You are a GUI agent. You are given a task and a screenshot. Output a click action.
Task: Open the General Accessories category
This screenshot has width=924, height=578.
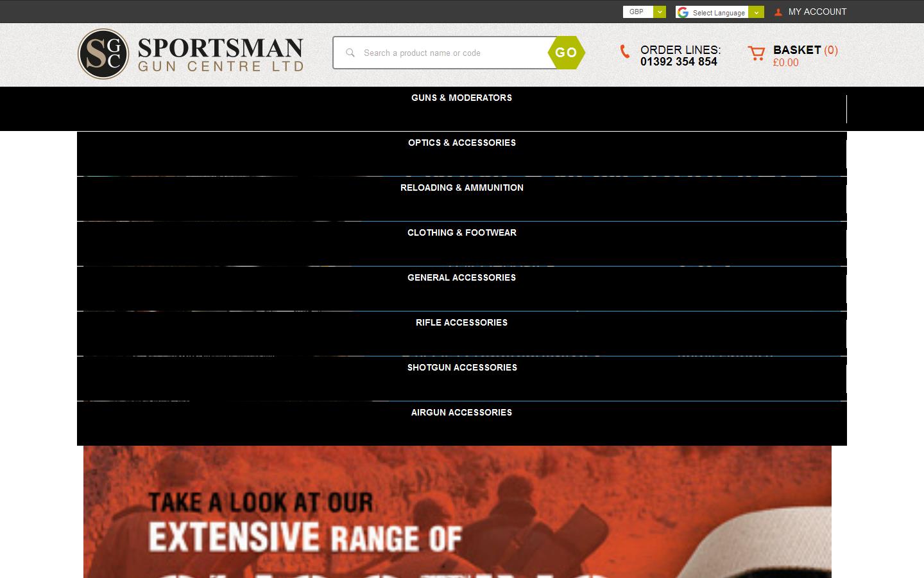click(461, 277)
